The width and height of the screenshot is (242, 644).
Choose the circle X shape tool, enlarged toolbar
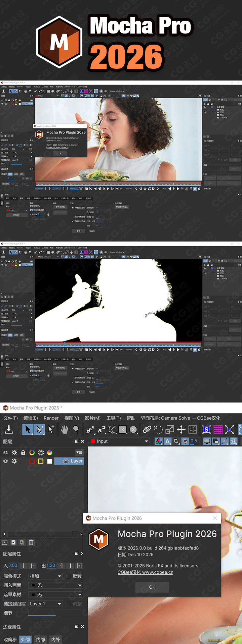pyautogui.click(x=133, y=429)
